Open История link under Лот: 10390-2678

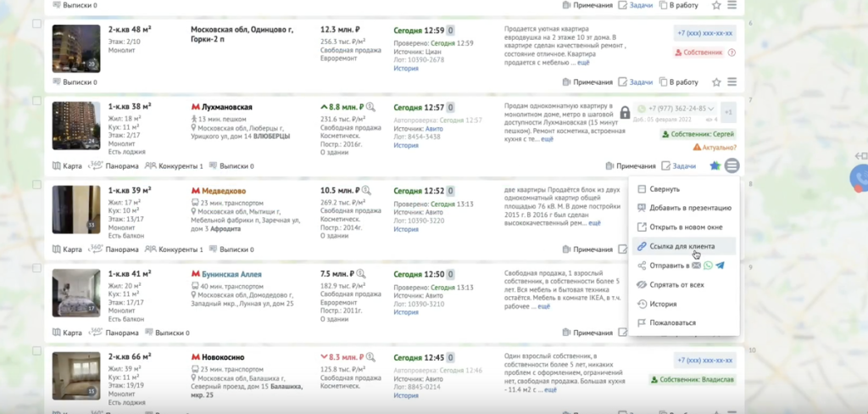(x=406, y=68)
